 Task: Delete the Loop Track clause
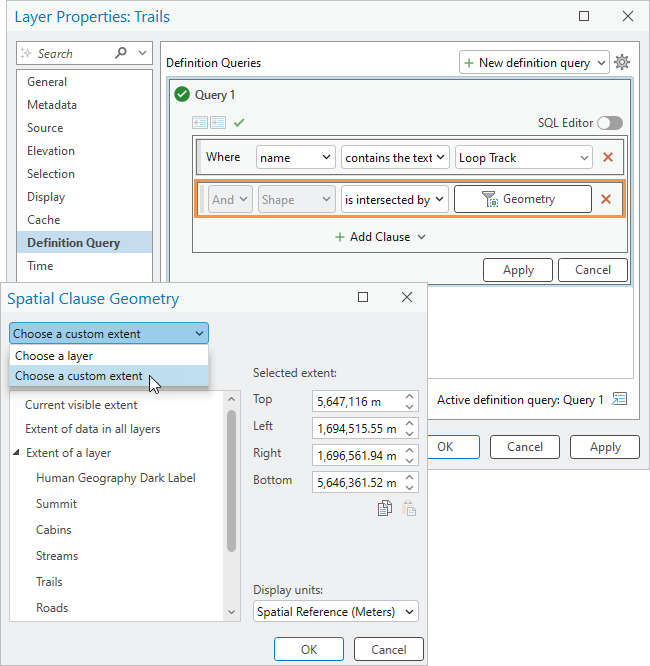pyautogui.click(x=607, y=158)
